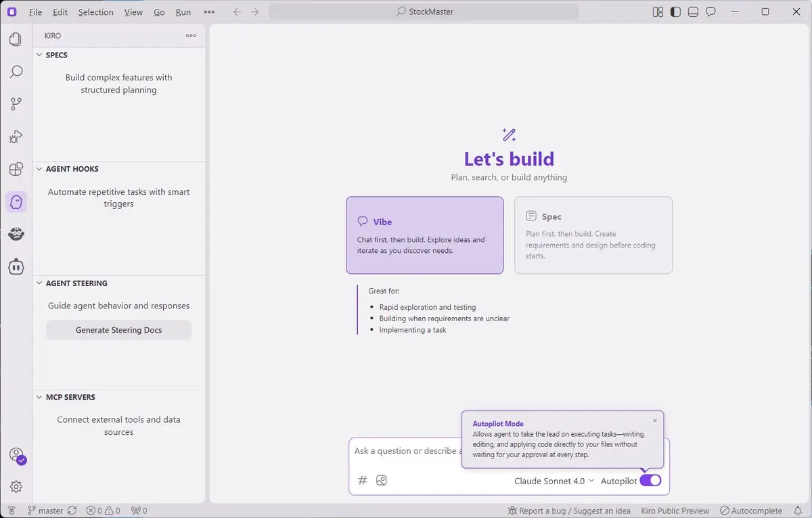Click the 'Implementing a task' bullet

point(413,330)
